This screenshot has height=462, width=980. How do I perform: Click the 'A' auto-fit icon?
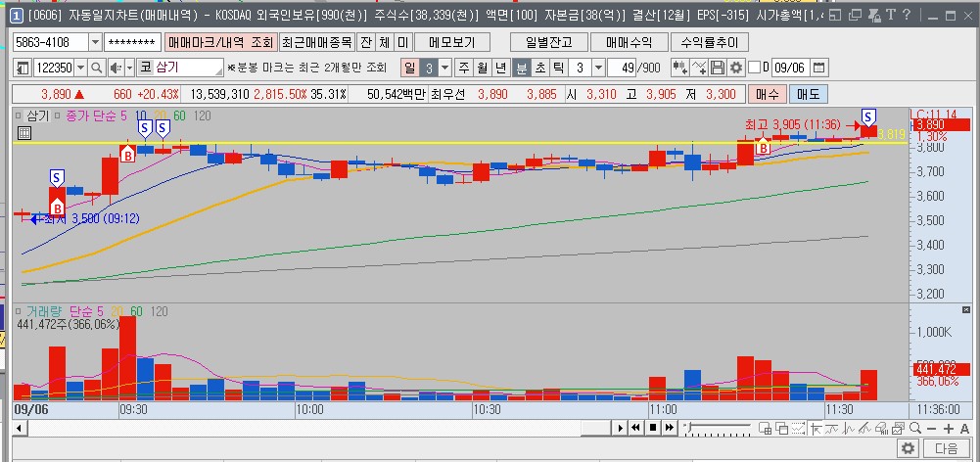(x=964, y=429)
